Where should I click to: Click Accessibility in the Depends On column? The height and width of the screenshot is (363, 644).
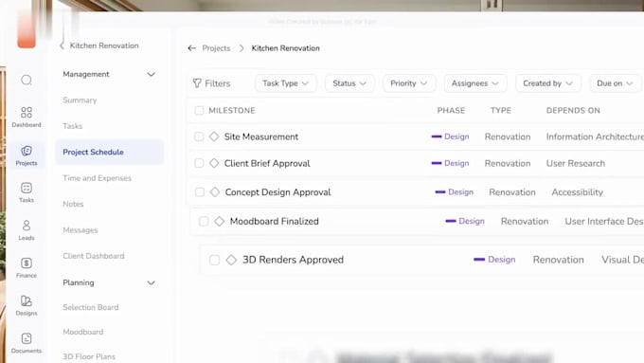tap(577, 192)
